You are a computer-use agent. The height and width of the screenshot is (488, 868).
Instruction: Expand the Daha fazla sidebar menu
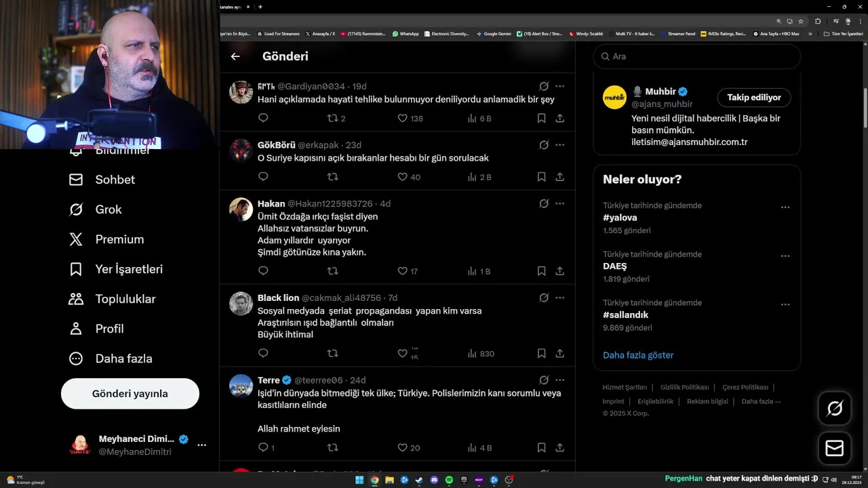110,359
